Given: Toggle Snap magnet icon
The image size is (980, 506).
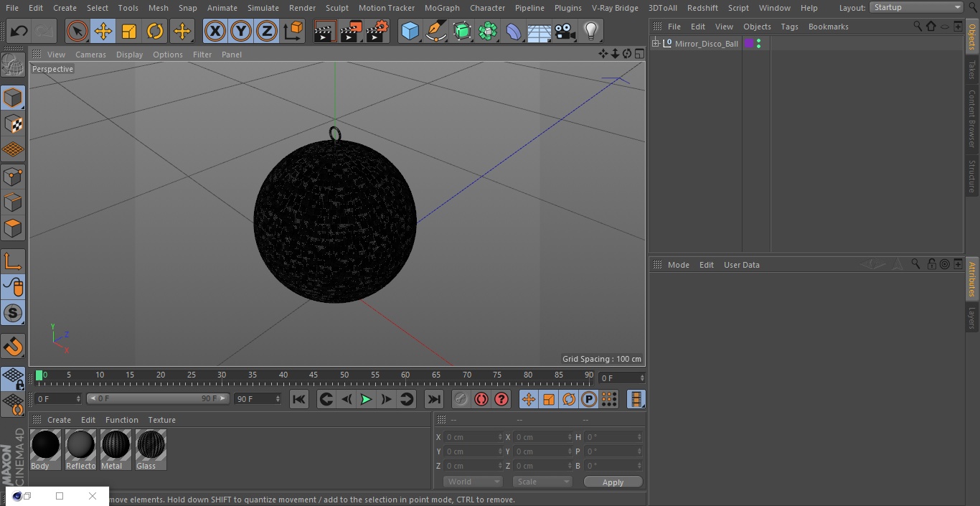Looking at the screenshot, I should (13, 347).
